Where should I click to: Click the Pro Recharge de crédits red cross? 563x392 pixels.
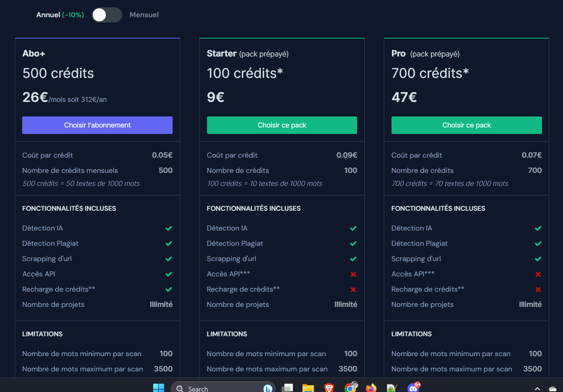538,289
